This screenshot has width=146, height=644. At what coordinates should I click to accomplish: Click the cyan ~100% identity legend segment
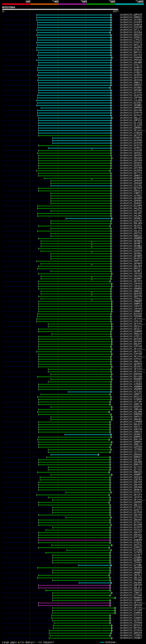point(130,4)
